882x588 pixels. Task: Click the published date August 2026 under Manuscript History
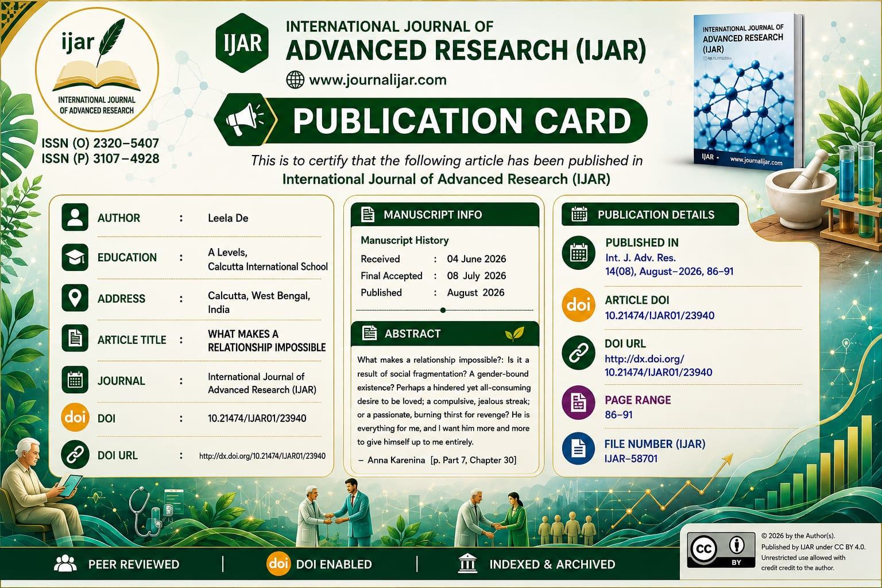click(x=476, y=292)
